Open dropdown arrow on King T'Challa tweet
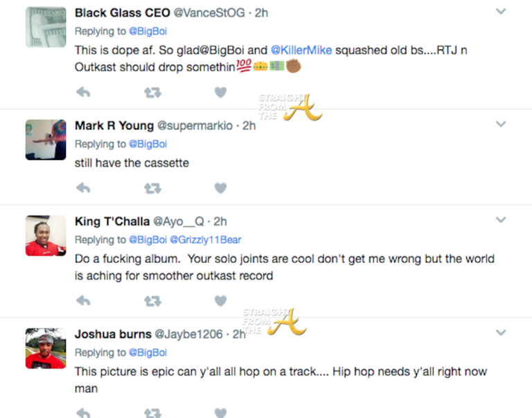 501,220
